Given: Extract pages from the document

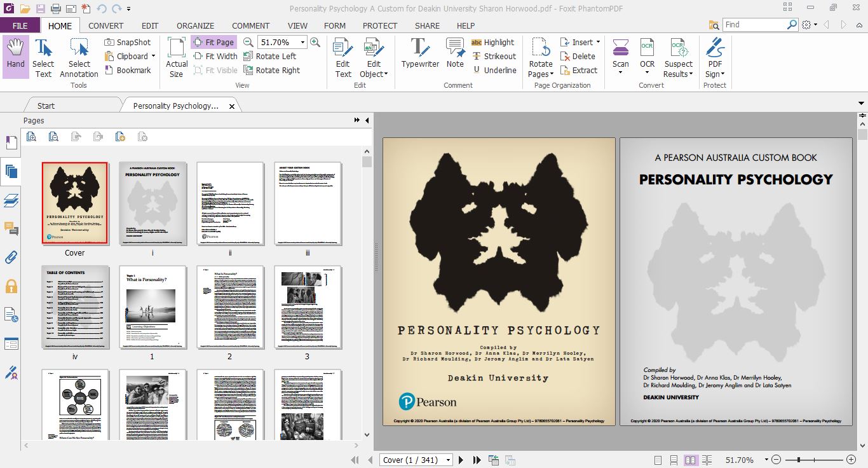Looking at the screenshot, I should click(x=579, y=70).
